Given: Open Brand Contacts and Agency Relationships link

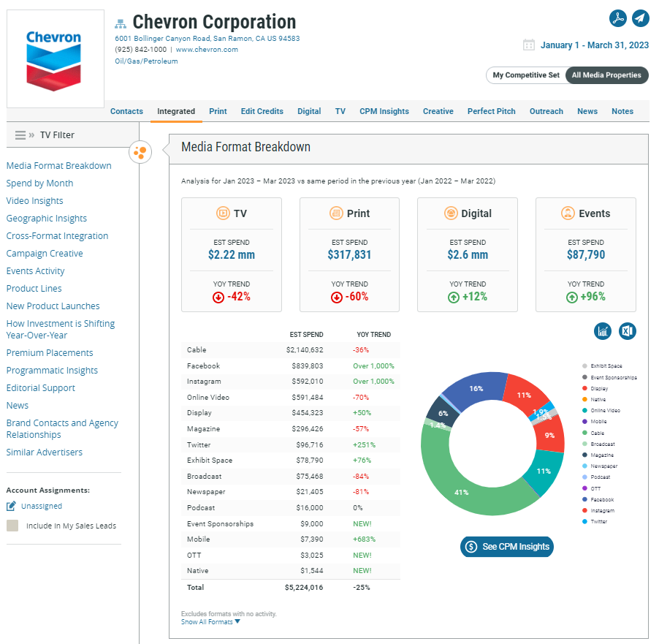Looking at the screenshot, I should (62, 428).
